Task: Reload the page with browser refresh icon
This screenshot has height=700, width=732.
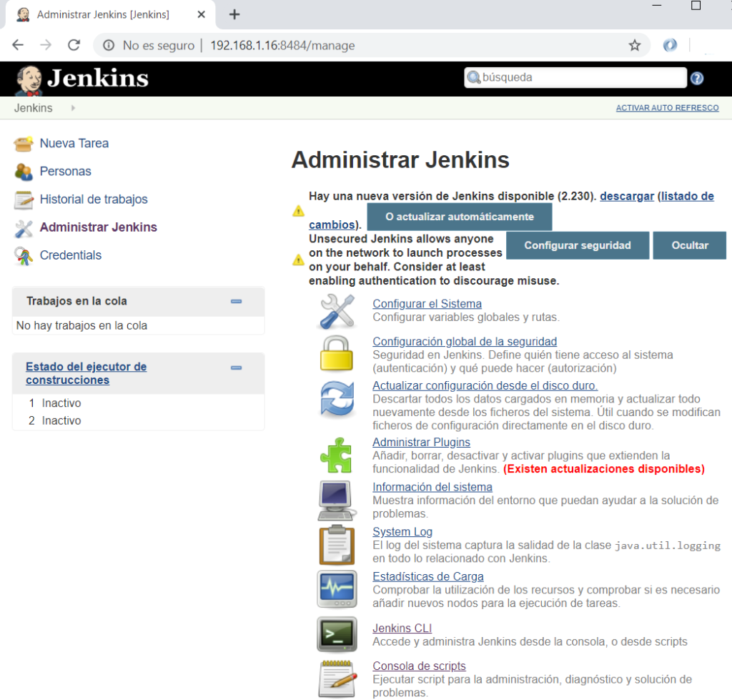Action: pyautogui.click(x=74, y=45)
